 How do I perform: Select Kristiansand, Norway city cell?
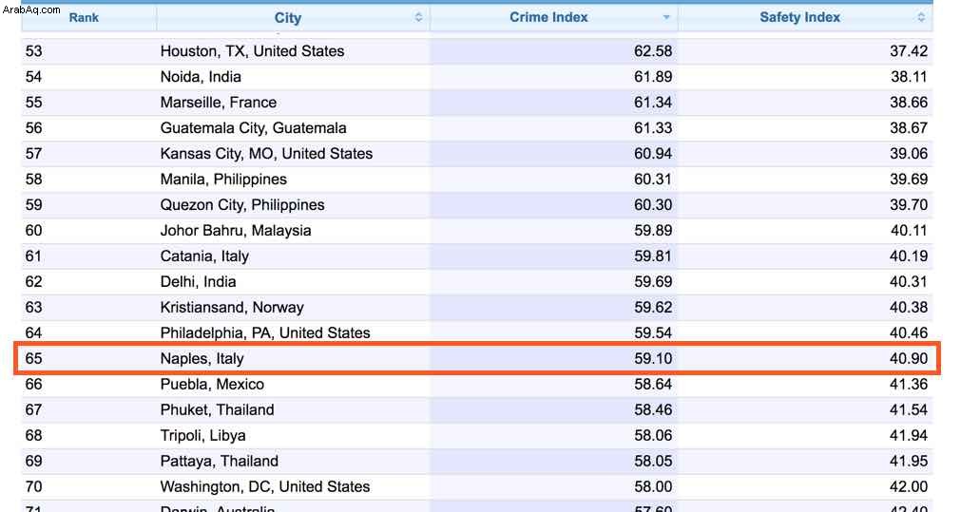coord(232,307)
